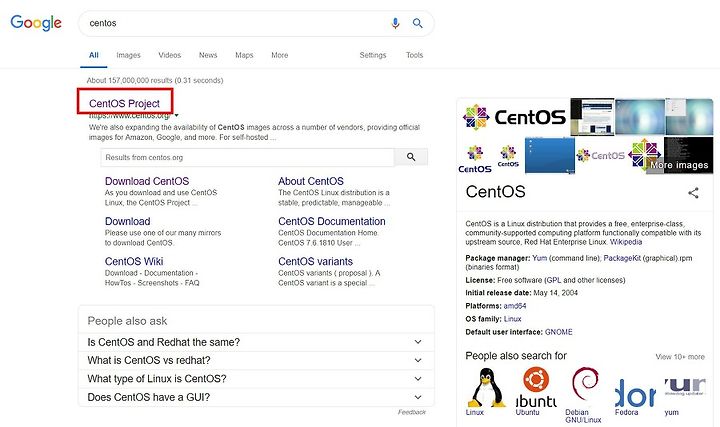720x427 pixels.
Task: Click the Google logo
Action: coord(36,23)
